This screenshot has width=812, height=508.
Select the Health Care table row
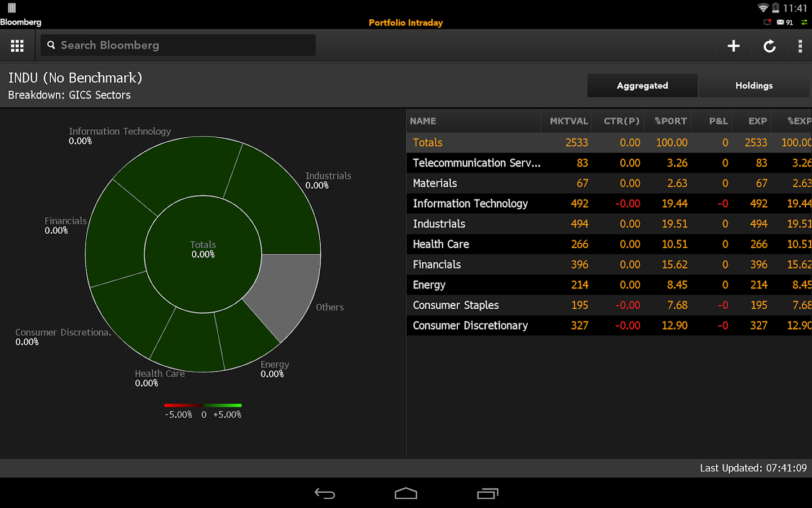tap(609, 244)
